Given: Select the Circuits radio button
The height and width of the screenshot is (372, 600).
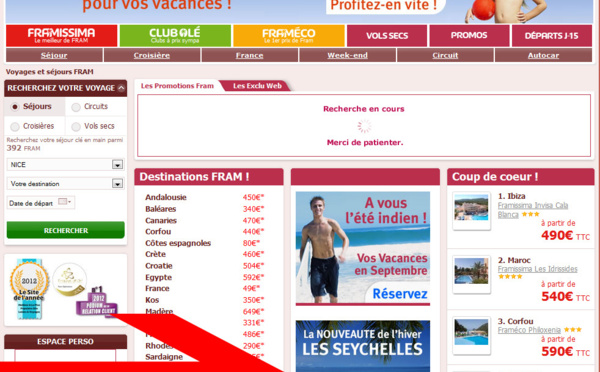Looking at the screenshot, I should point(76,107).
